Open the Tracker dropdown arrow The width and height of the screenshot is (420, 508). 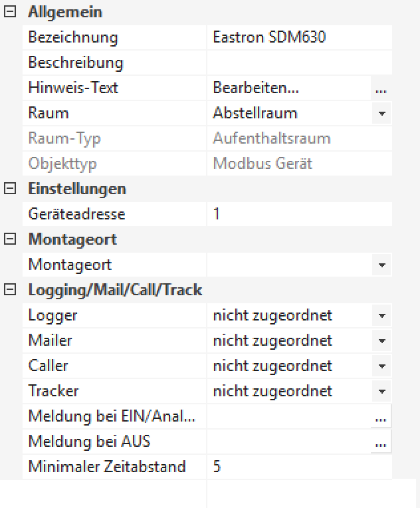pos(381,392)
